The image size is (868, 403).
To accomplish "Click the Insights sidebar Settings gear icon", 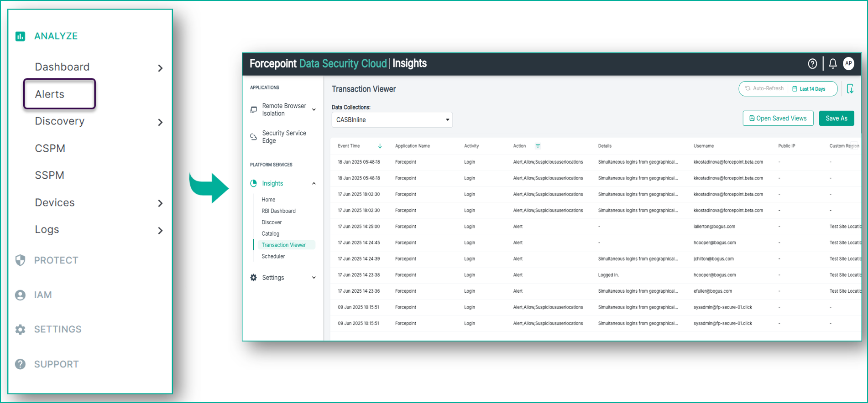I will [x=254, y=278].
